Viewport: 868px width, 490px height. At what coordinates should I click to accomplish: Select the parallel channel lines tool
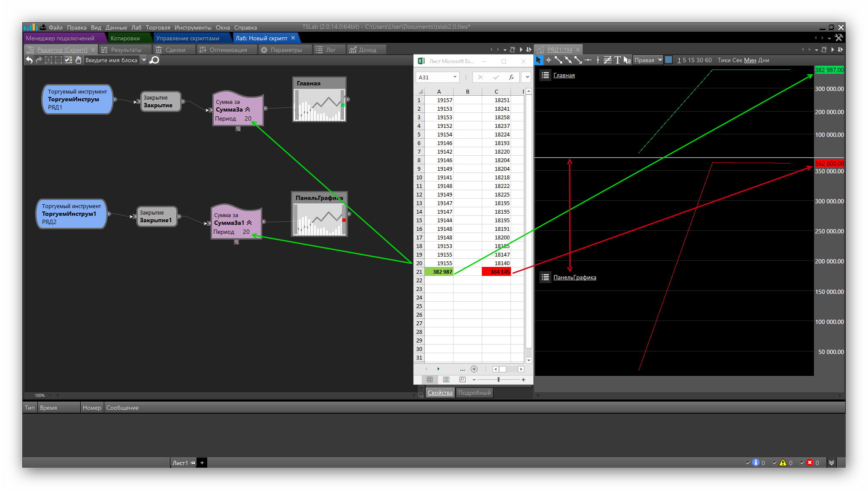tap(608, 60)
